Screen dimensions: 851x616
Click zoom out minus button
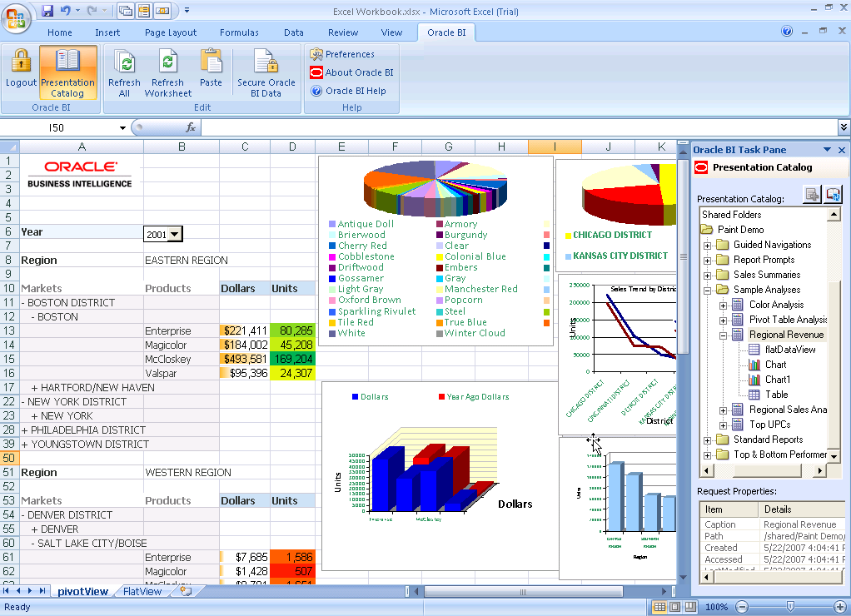click(743, 607)
